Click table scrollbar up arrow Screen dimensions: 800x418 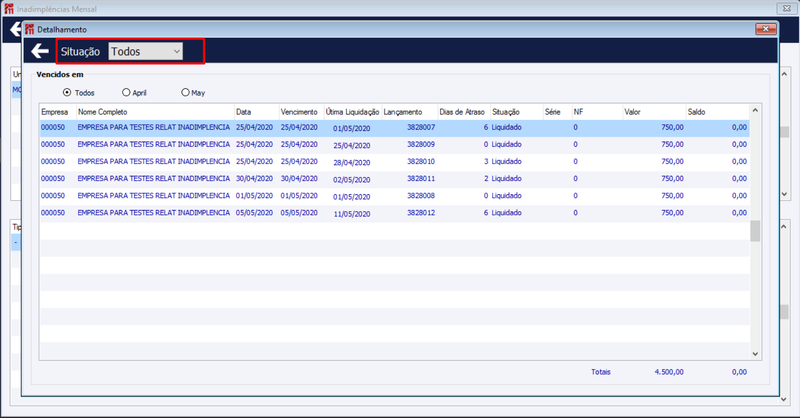click(x=755, y=110)
